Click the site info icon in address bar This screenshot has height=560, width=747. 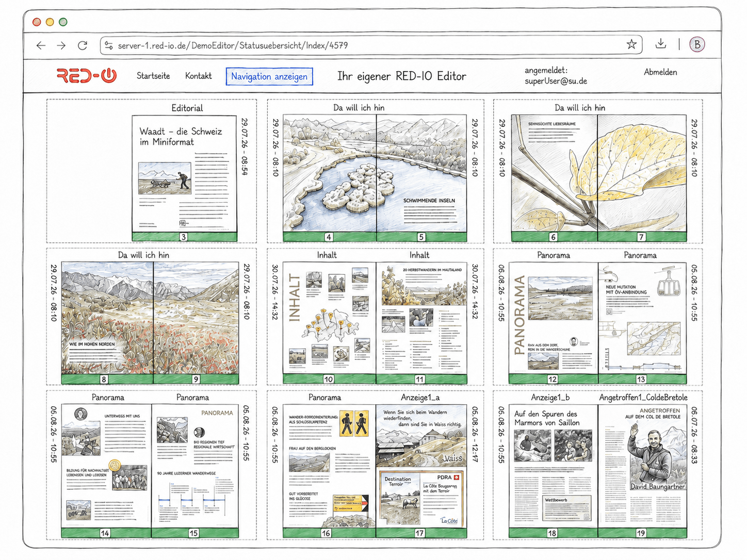109,45
